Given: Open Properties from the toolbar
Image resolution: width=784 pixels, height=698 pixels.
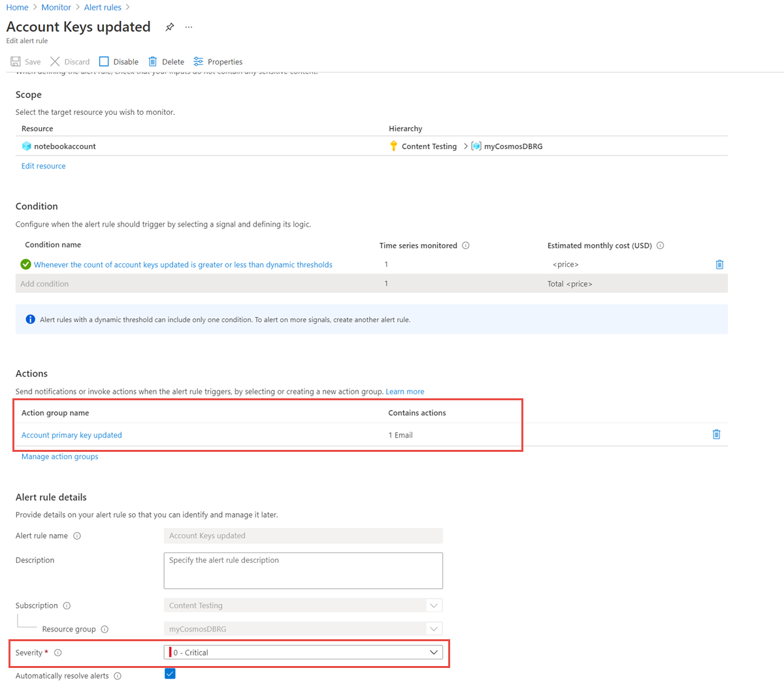Looking at the screenshot, I should [x=218, y=61].
